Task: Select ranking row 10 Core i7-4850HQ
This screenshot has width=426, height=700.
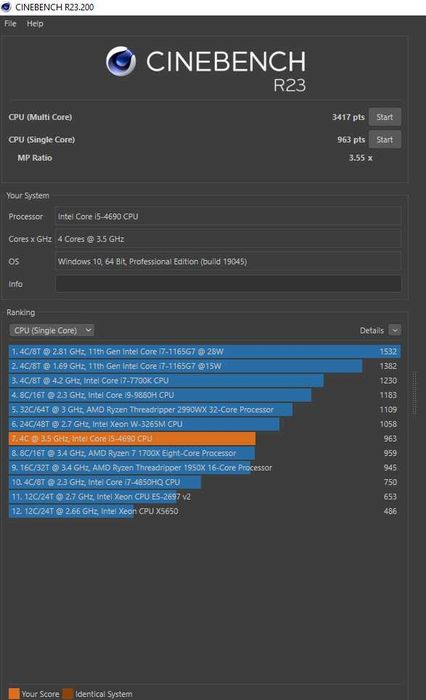Action: tap(205, 482)
